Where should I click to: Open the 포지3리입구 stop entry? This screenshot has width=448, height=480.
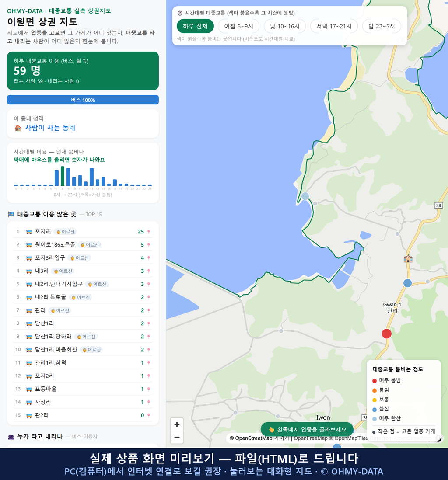pyautogui.click(x=83, y=258)
